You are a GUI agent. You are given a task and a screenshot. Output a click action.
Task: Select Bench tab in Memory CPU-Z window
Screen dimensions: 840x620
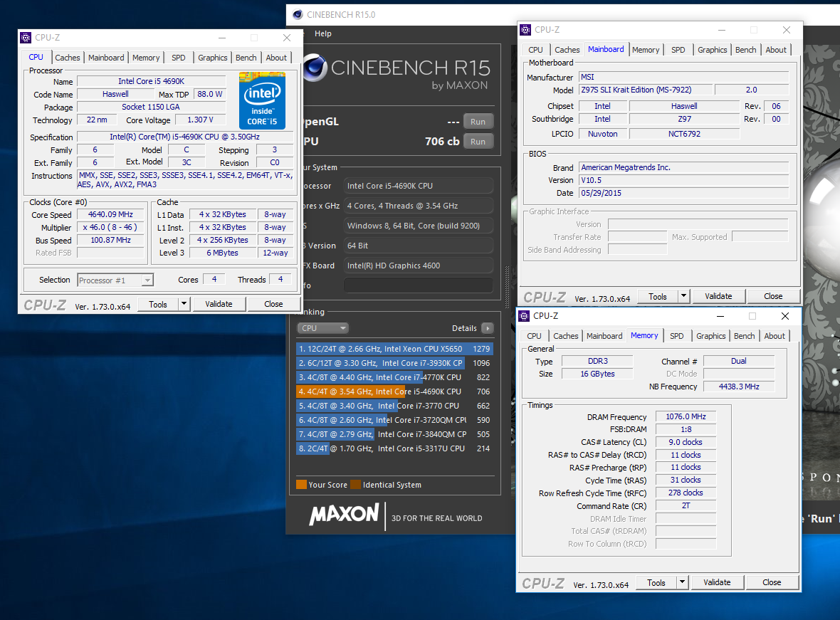click(744, 335)
